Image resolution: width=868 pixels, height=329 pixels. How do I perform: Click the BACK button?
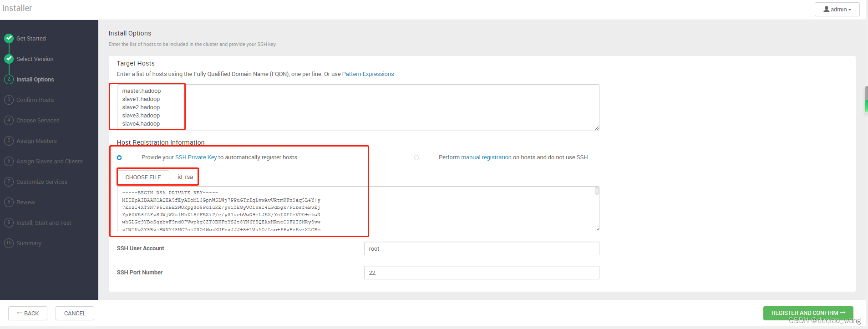28,313
